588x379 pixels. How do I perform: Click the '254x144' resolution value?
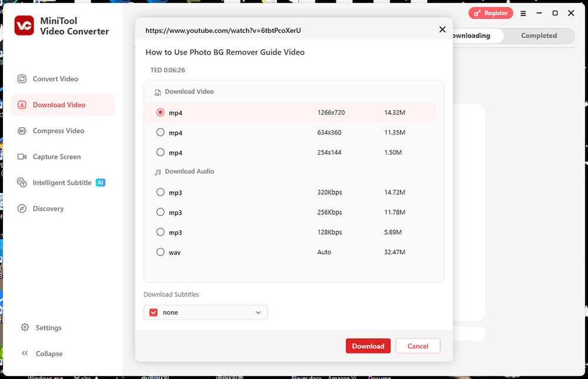329,152
